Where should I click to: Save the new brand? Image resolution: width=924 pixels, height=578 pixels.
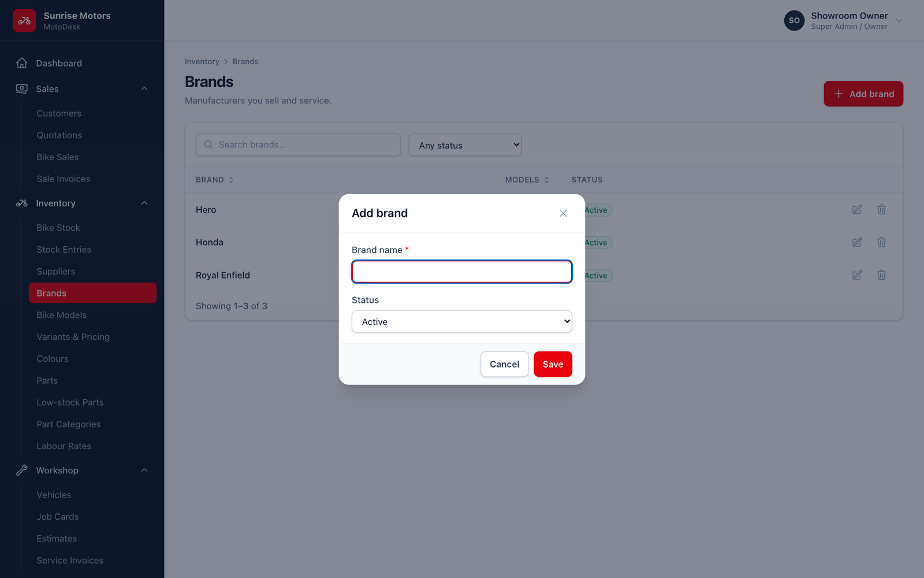(553, 364)
